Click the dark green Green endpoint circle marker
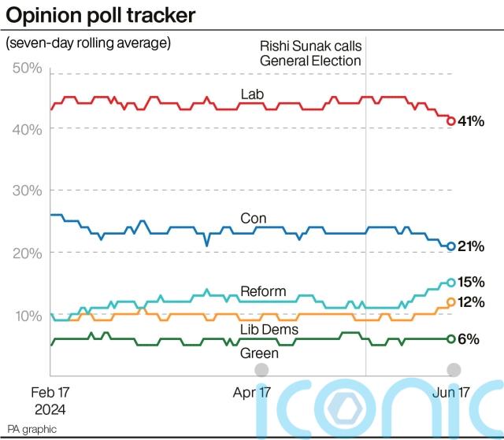 tap(451, 338)
